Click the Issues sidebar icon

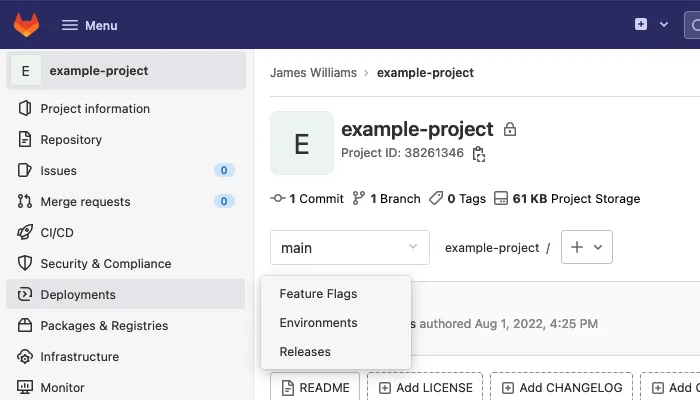(25, 171)
